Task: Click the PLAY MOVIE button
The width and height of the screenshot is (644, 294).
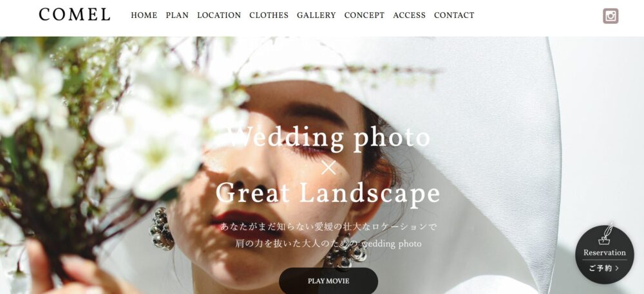Action: (328, 281)
